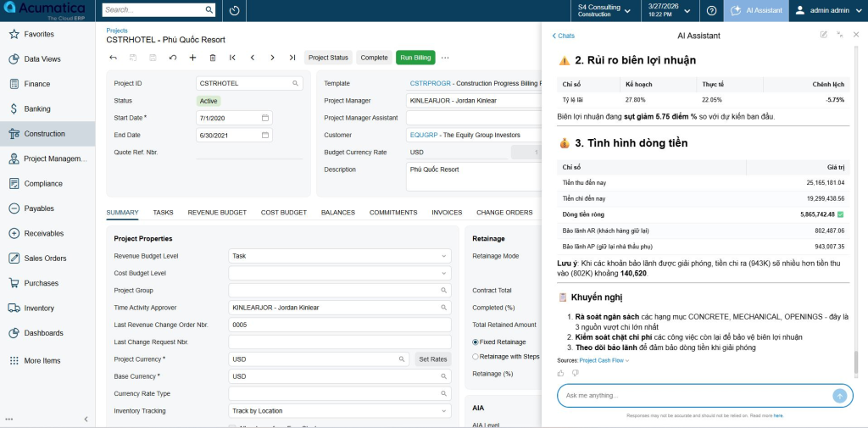Viewport: 868px width, 428px height.
Task: Open the Inventory workspace
Action: 47,308
